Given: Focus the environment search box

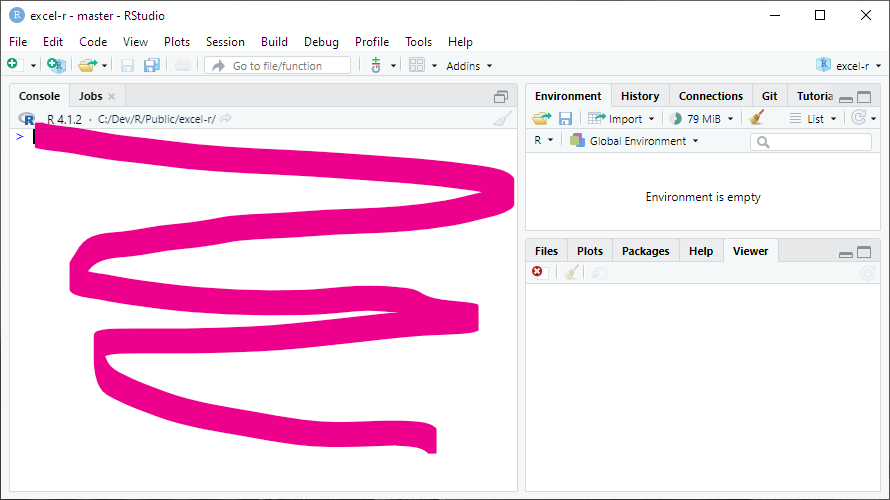Looking at the screenshot, I should [x=811, y=142].
